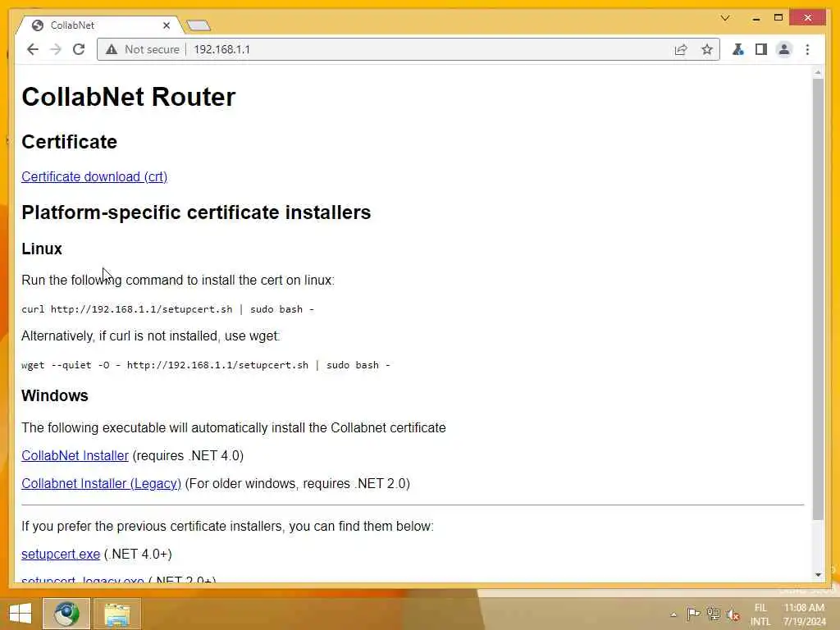Screen dimensions: 840x630
Task: Click the browser forward arrow
Action: [x=56, y=49]
